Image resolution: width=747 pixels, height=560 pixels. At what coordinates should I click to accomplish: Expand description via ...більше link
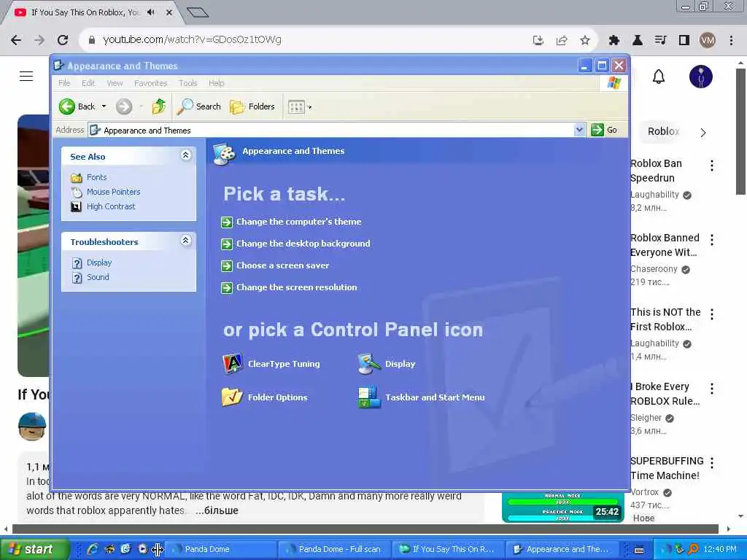tap(217, 510)
